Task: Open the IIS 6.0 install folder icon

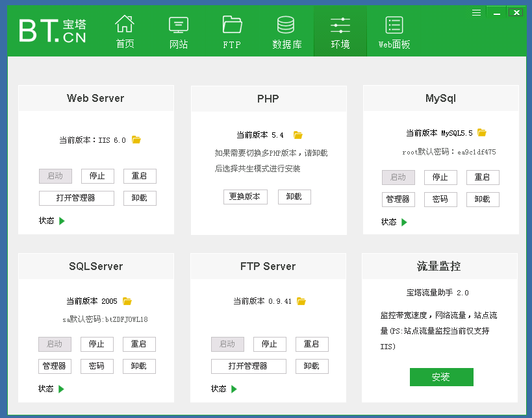Action: 136,140
